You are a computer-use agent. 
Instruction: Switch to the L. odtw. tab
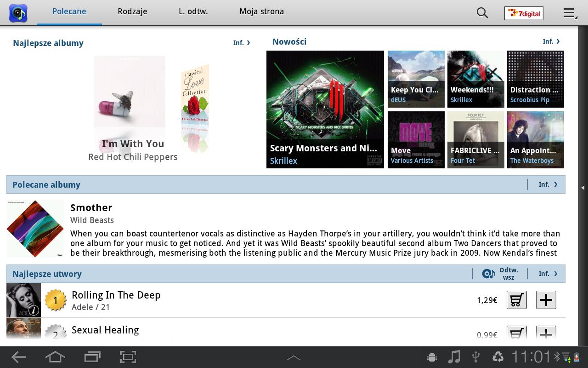coord(193,12)
